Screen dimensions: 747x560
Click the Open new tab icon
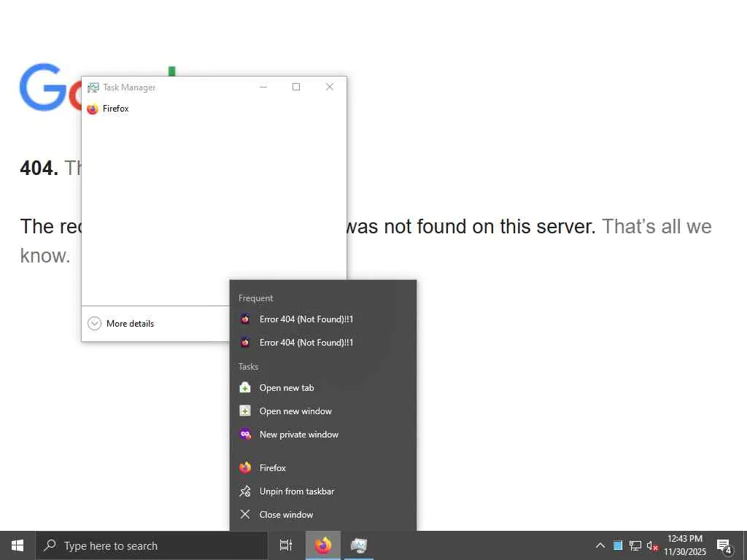pos(245,388)
